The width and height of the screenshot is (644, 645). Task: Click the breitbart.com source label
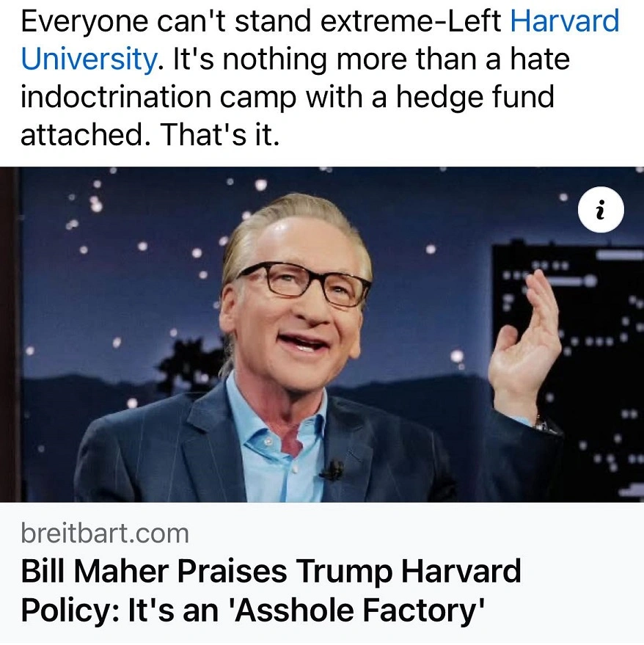tap(105, 533)
